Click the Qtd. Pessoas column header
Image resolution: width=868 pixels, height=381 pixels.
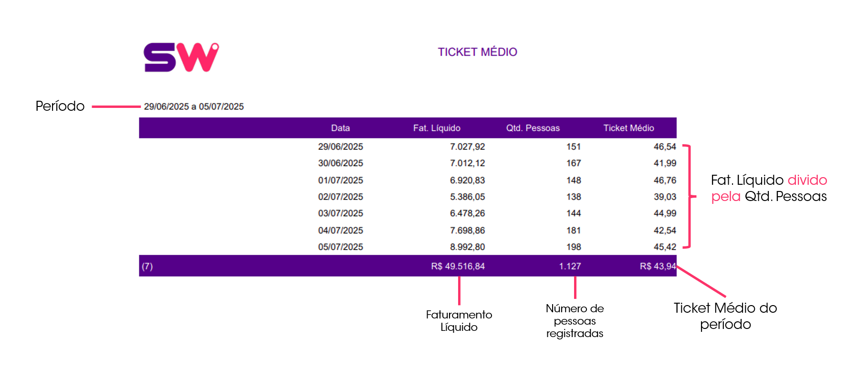click(x=533, y=128)
